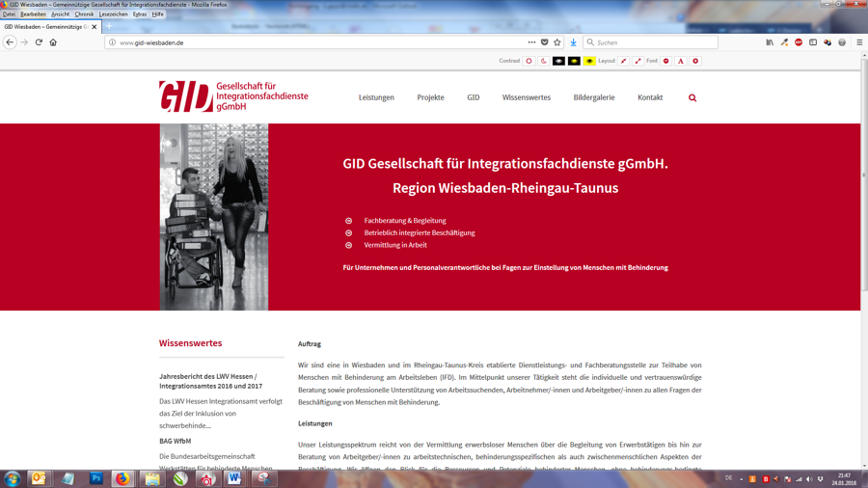Open the Projekte navigation menu
Image resolution: width=868 pixels, height=488 pixels.
coord(431,97)
